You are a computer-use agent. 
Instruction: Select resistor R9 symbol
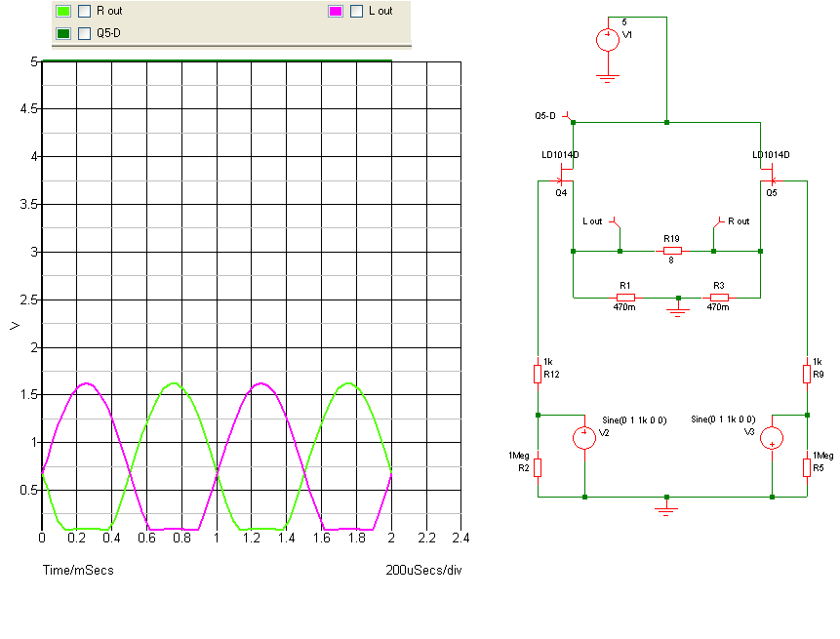[x=807, y=374]
